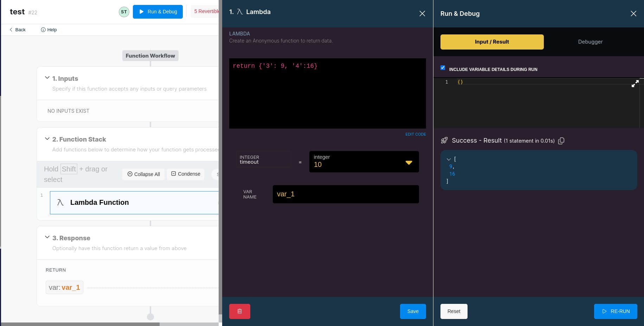Image resolution: width=644 pixels, height=326 pixels.
Task: Reset the Run & Debug input
Action: coord(454,311)
